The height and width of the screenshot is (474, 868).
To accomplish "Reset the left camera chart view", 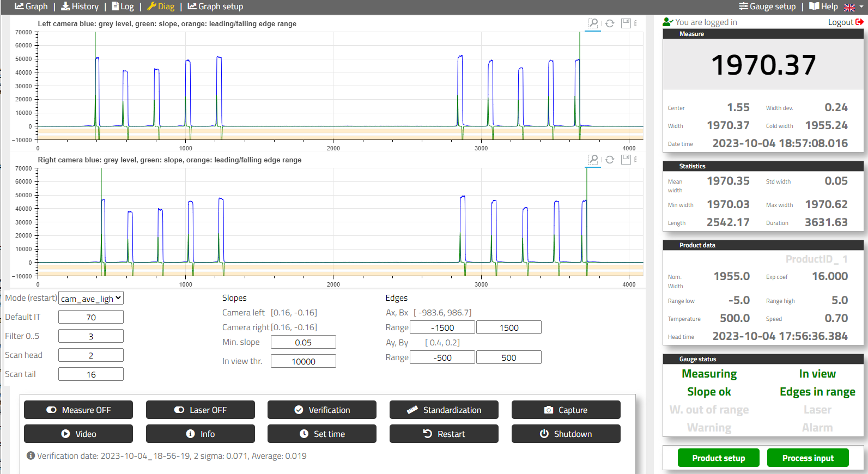I will pos(610,23).
